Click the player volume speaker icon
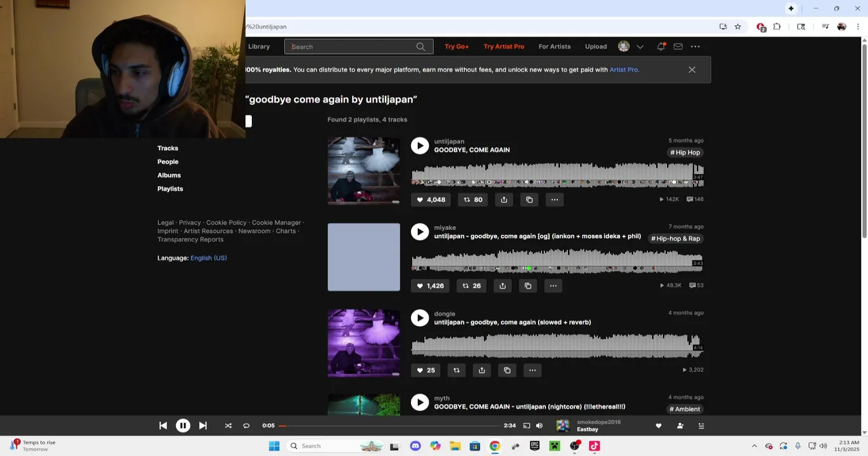The image size is (868, 456). click(539, 426)
